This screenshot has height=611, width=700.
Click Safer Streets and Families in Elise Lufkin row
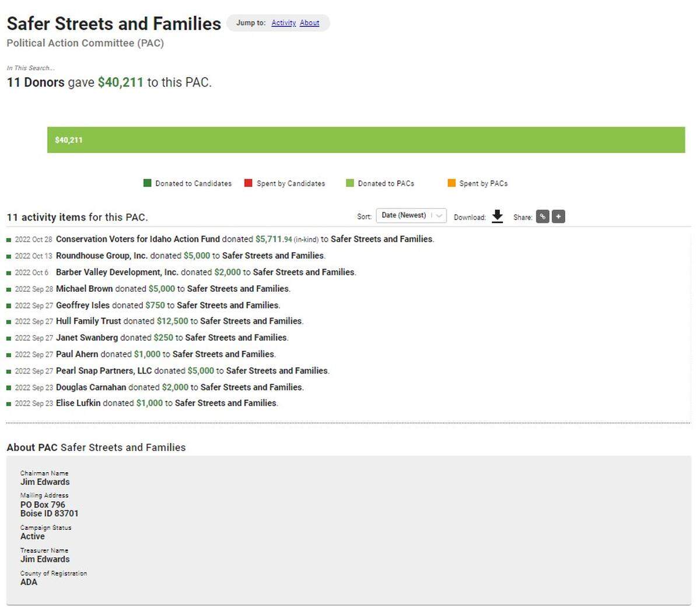click(x=226, y=403)
